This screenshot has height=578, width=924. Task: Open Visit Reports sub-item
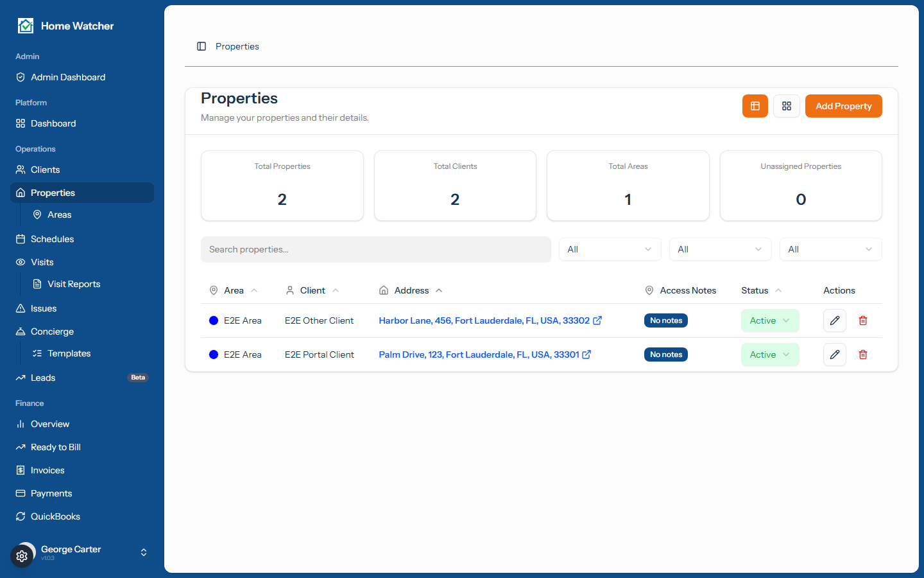click(x=90, y=284)
